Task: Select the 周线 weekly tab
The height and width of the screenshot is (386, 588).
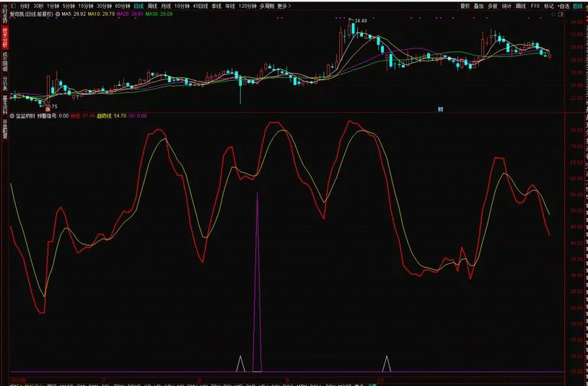Action: [152, 5]
